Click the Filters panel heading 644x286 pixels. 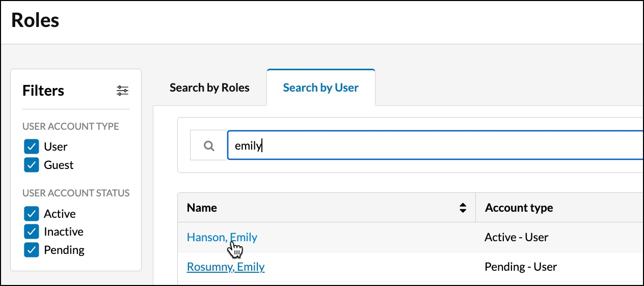click(43, 91)
